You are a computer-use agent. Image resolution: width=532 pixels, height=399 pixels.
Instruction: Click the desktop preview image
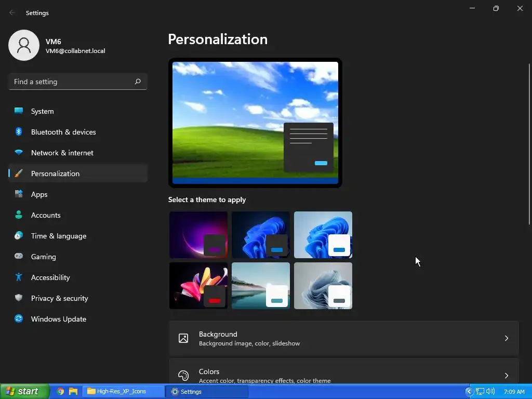[x=255, y=123]
